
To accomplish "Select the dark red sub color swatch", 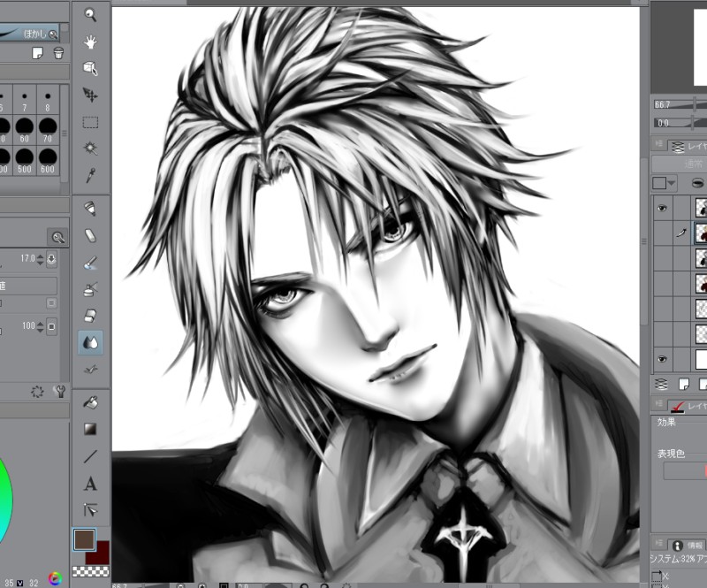I will (101, 554).
